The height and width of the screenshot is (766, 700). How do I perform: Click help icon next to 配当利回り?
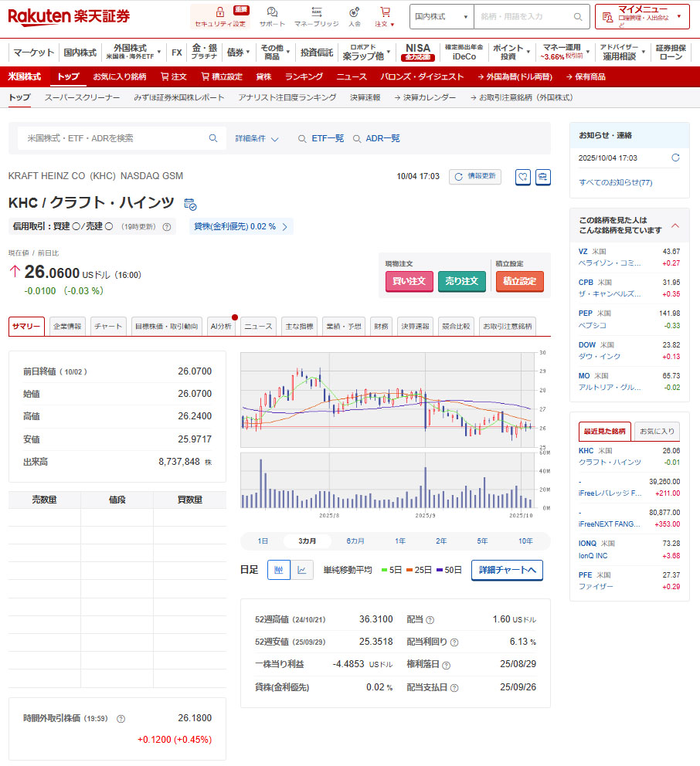click(454, 642)
